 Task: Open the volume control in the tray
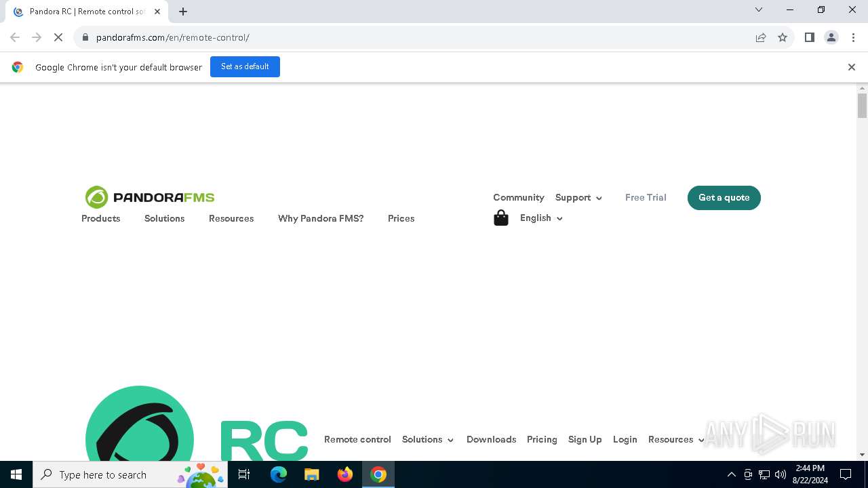[x=781, y=474]
